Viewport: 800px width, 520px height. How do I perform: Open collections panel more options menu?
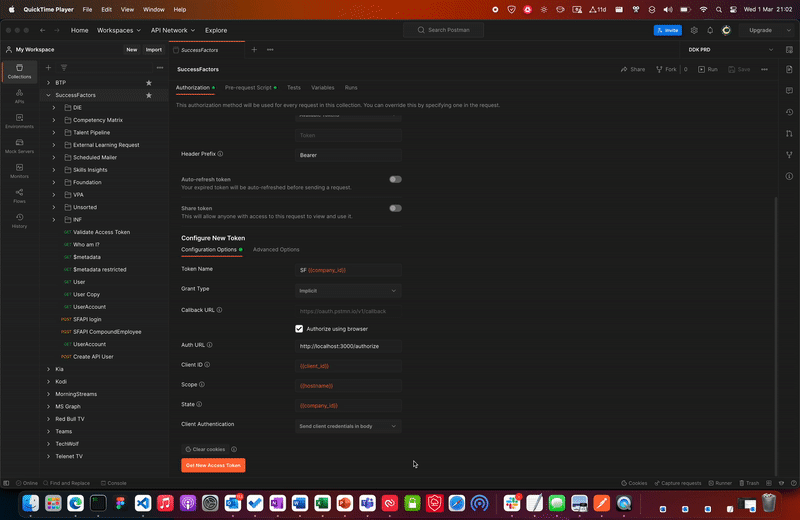pyautogui.click(x=160, y=67)
